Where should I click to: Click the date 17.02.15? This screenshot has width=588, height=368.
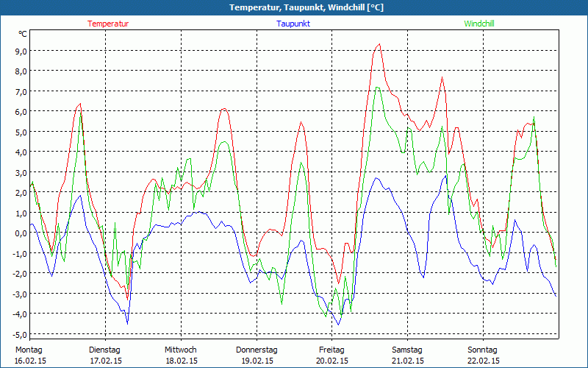tap(106, 361)
